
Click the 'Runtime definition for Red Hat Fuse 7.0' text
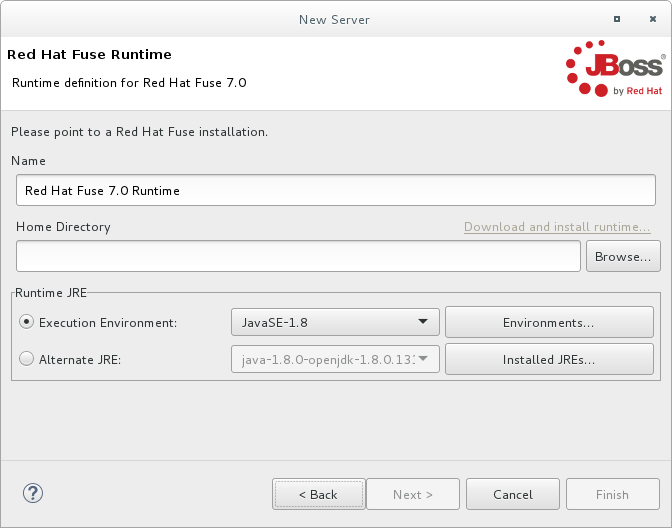(129, 83)
